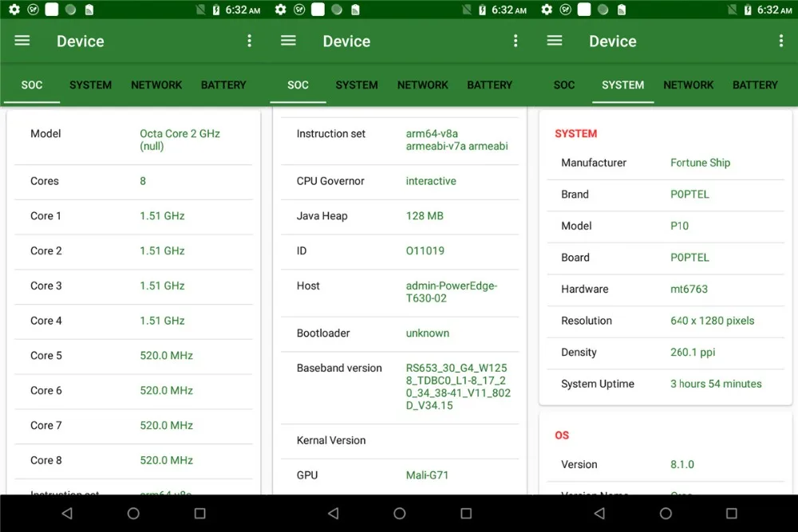Click Density value '260.1 ppi'
798x532 pixels.
[x=693, y=352]
